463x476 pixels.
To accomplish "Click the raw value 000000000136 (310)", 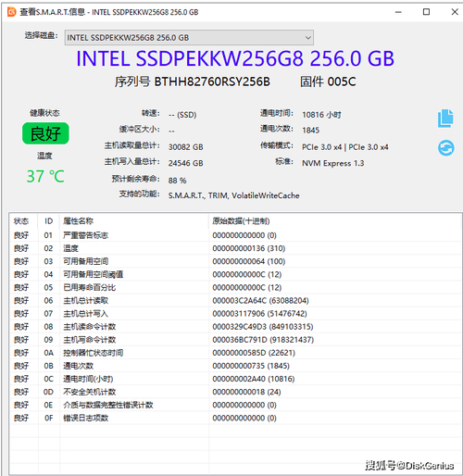I will (x=249, y=248).
